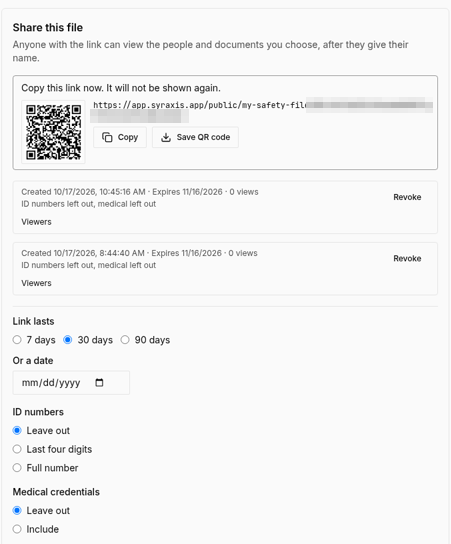
Task: Click the 'Link lasts' label
Action: click(33, 321)
